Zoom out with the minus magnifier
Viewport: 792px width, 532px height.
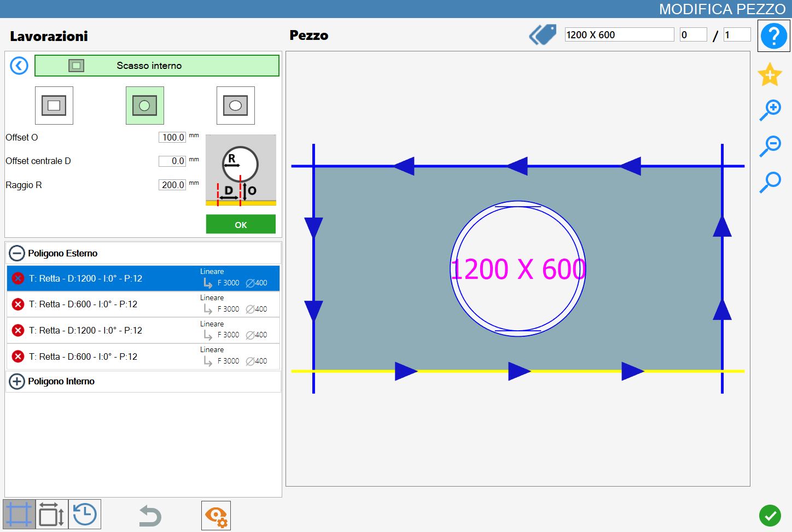point(770,146)
